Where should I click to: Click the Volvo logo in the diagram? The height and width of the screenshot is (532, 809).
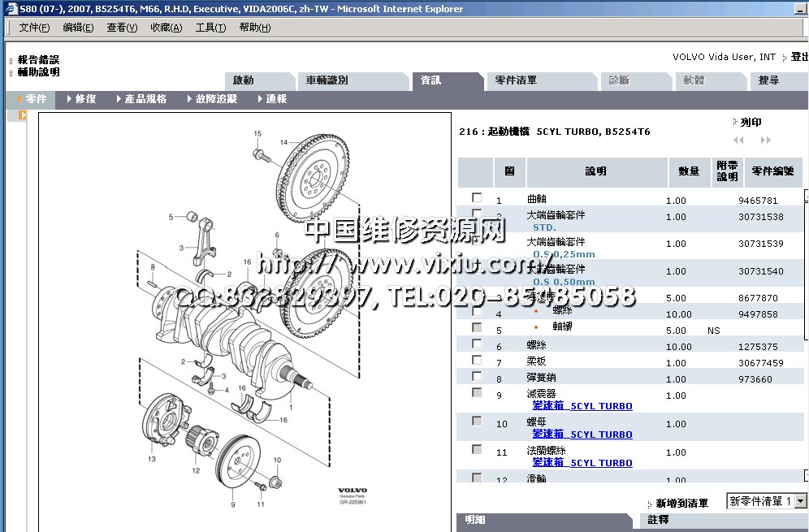pyautogui.click(x=352, y=492)
